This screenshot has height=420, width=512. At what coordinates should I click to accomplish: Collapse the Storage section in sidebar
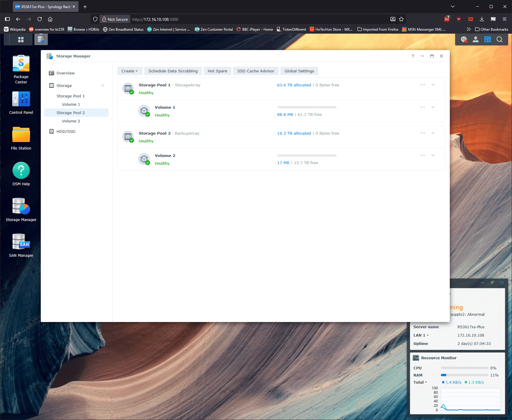103,85
